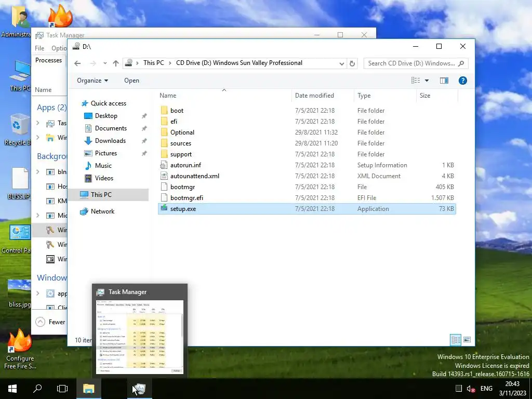Open the taskbar clock showing 20:43
This screenshot has height=399, width=532.
pyautogui.click(x=512, y=389)
